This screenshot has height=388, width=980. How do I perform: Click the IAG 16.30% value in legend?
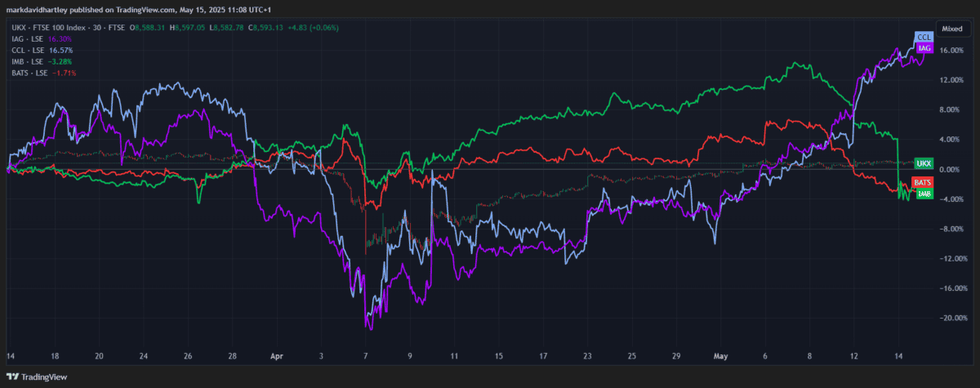click(60, 38)
